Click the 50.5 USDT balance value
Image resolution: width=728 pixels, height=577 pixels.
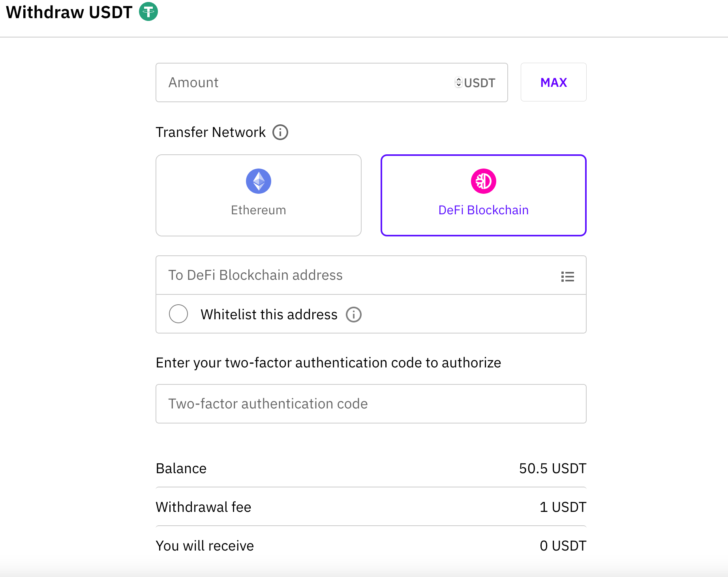(x=552, y=468)
